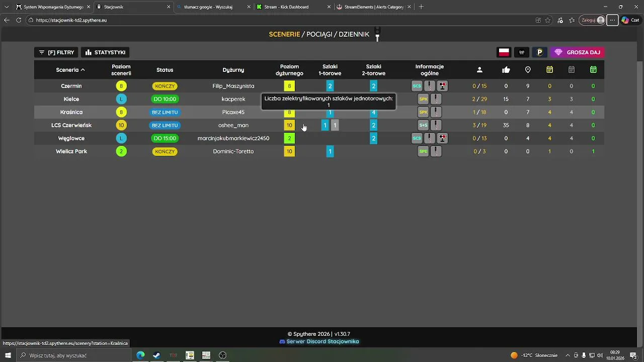Viewport: 644px width, 362px height.
Task: Sort table by Sceneria column
Action: tap(70, 70)
